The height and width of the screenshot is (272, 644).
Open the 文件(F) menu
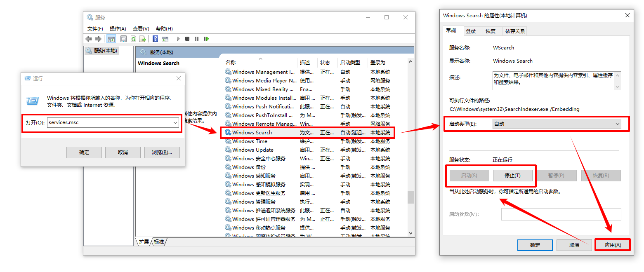pyautogui.click(x=95, y=28)
